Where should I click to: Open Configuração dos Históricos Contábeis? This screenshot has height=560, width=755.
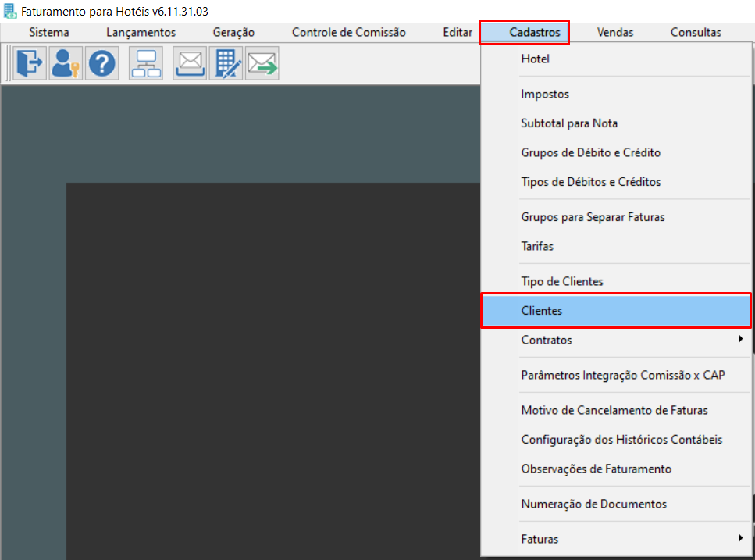point(616,440)
